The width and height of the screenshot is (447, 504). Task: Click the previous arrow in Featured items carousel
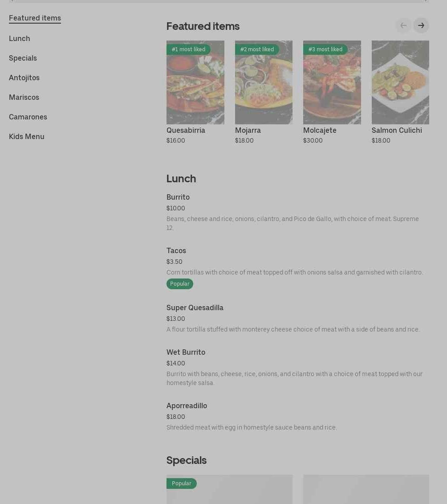[403, 25]
